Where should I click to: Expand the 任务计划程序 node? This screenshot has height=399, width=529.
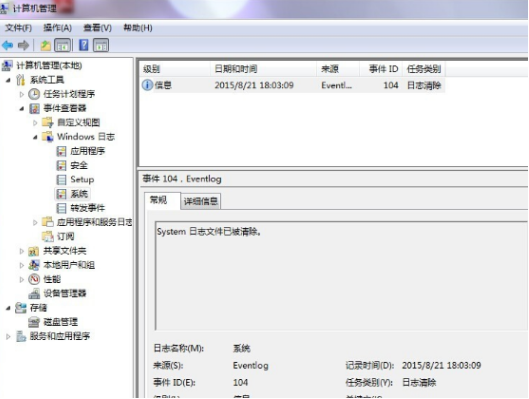pyautogui.click(x=22, y=94)
